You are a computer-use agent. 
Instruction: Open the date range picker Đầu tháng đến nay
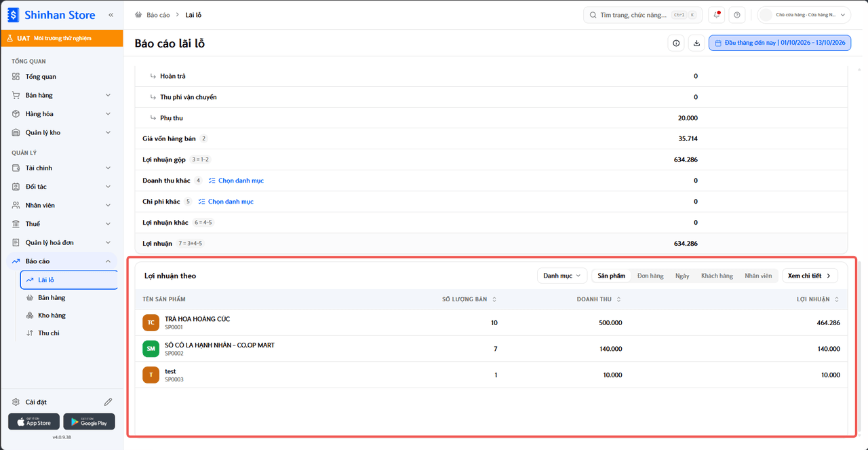pyautogui.click(x=780, y=43)
